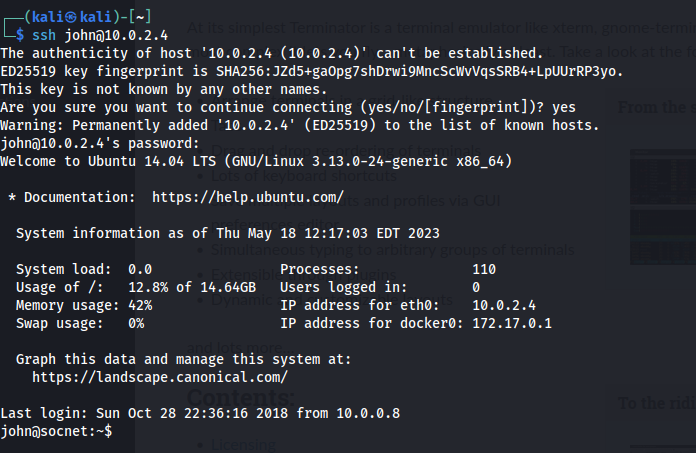Click the eth0 IP address value 10.0.2.4

(504, 305)
